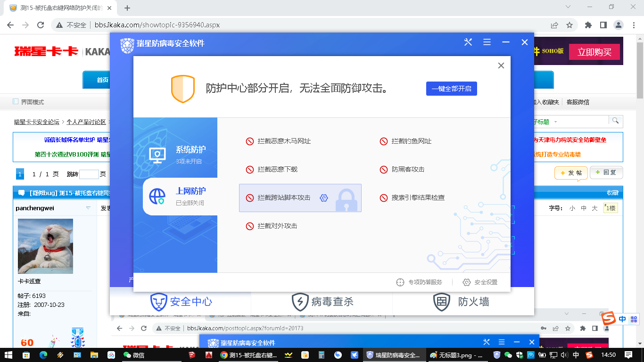Click the panchengwei cat avatar
644x362 pixels.
click(45, 246)
